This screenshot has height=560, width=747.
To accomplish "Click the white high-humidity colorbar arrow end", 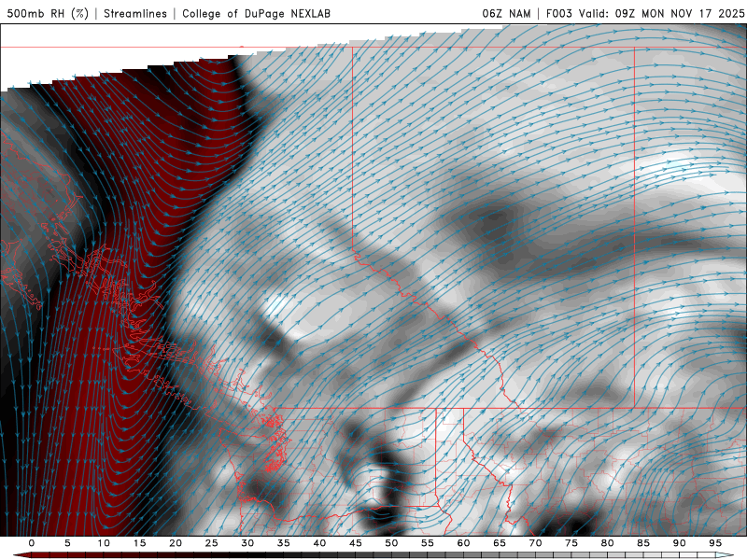I will pyautogui.click(x=726, y=555).
